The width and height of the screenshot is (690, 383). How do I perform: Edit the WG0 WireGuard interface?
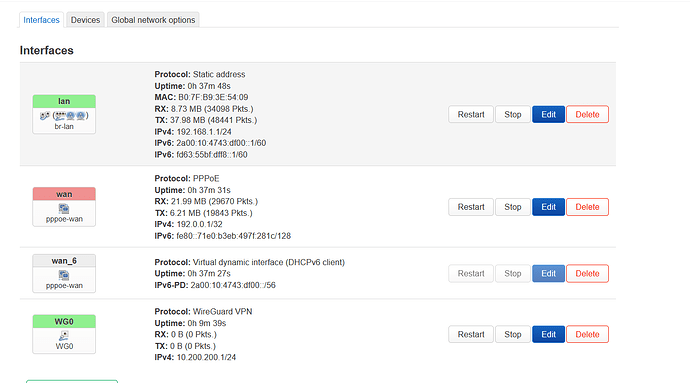(x=548, y=335)
